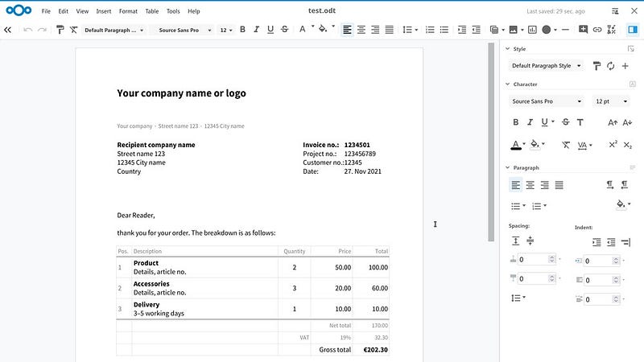Screen dimensions: 644x362
Task: Click the test.odt document title
Action: click(x=321, y=10)
